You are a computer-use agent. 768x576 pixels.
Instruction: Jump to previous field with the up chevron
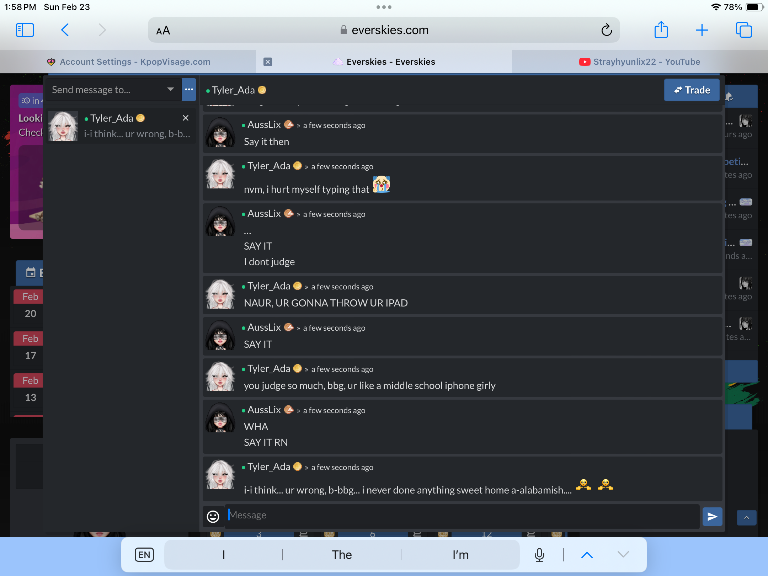(x=587, y=554)
